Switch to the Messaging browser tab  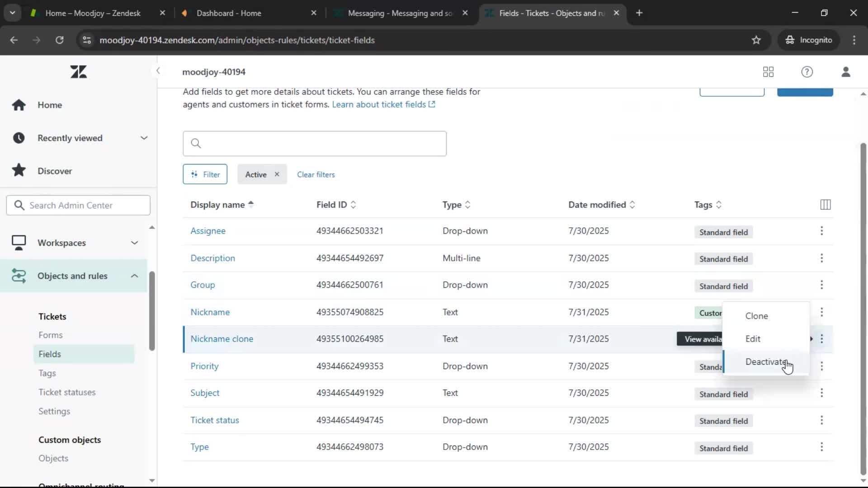[x=400, y=13]
